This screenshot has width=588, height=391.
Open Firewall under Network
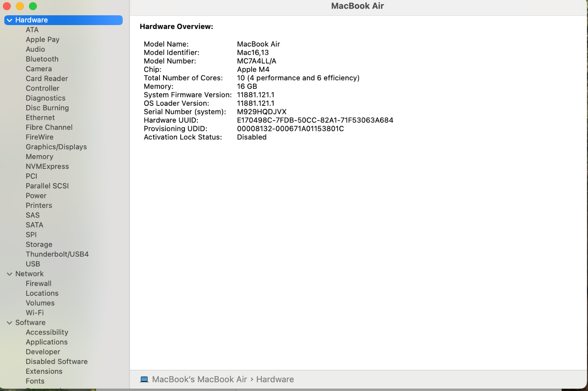[38, 284]
